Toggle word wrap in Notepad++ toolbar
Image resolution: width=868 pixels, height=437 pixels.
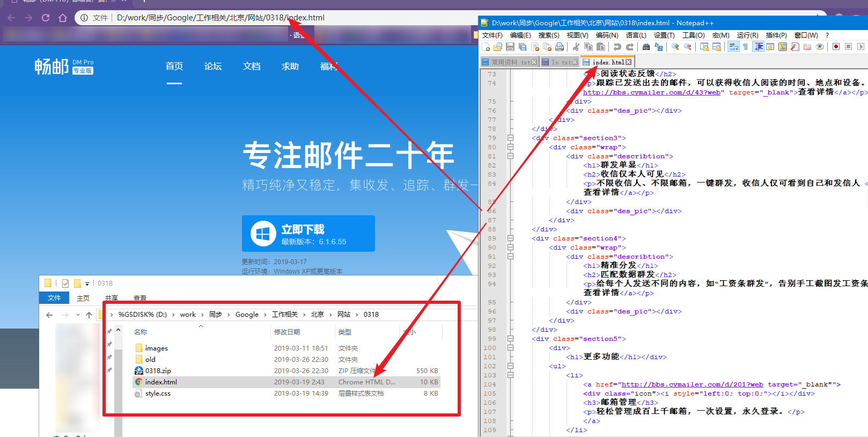point(733,47)
